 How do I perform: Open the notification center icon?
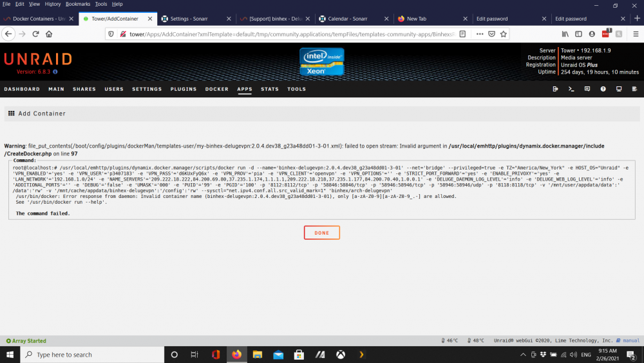(x=631, y=355)
